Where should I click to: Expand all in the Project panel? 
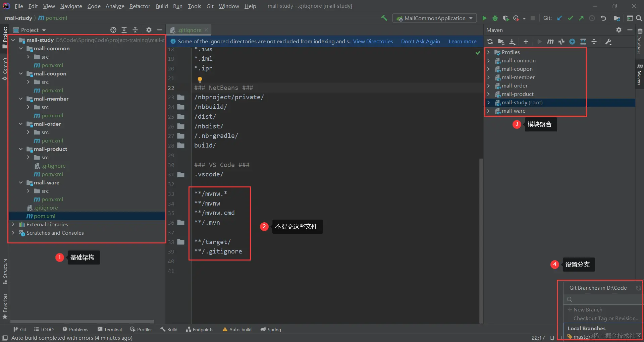click(124, 30)
